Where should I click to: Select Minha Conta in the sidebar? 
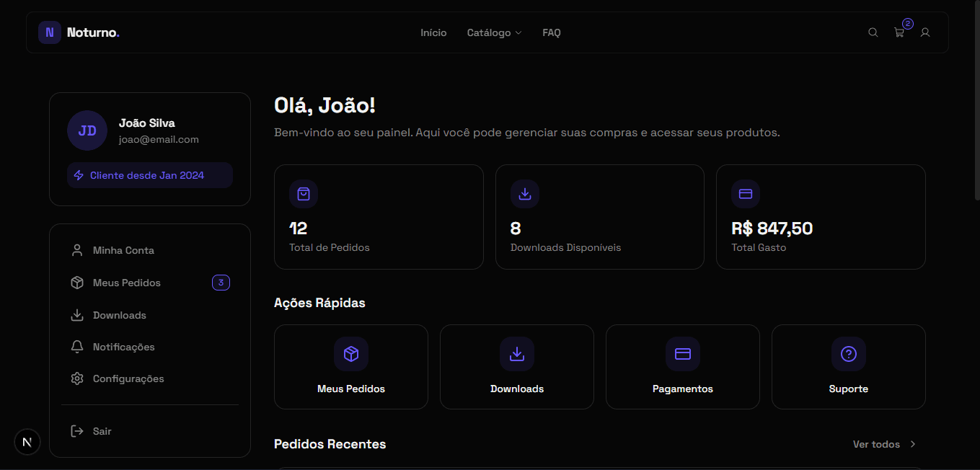pos(149,250)
